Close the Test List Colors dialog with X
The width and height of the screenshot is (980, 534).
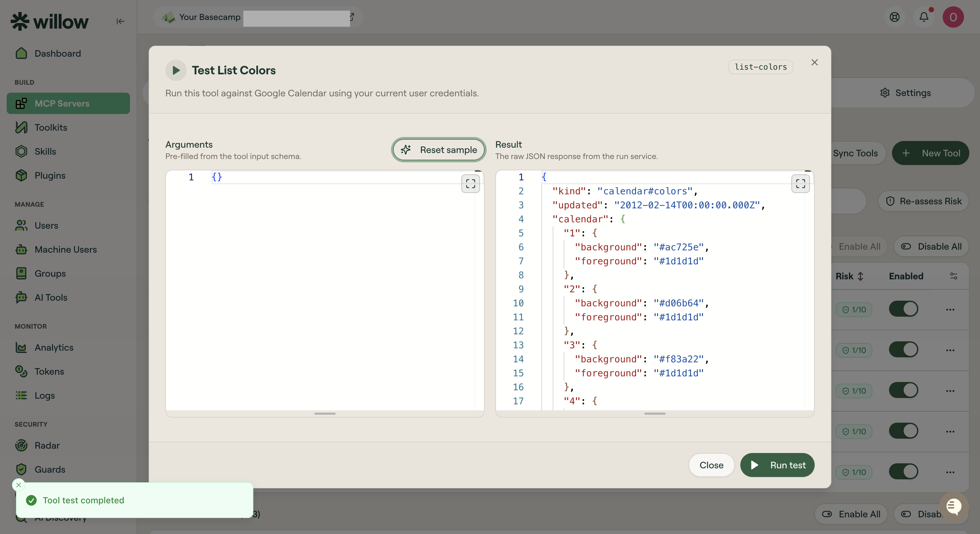[815, 62]
